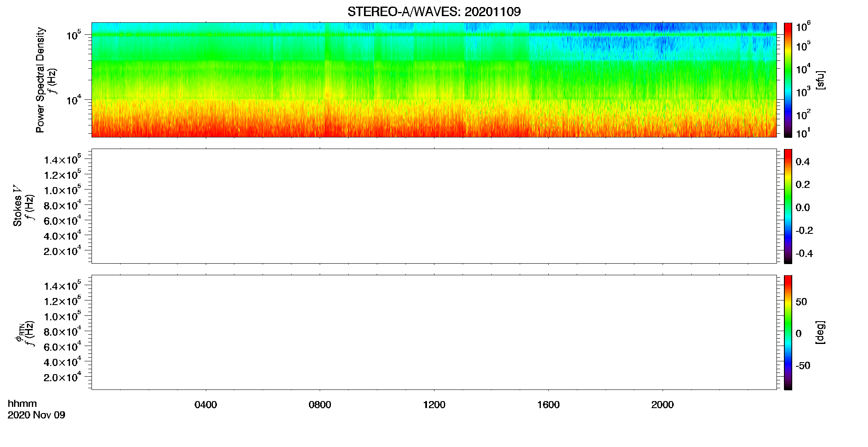This screenshot has width=868, height=447.
Task: Click the Power Spectral Density axis title
Action: tap(40, 80)
